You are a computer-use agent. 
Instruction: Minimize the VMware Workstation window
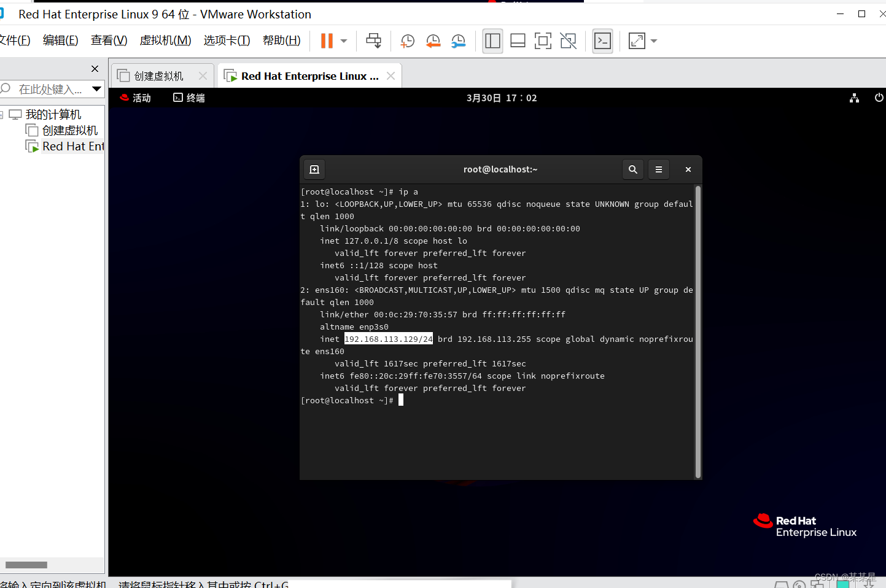coord(840,14)
